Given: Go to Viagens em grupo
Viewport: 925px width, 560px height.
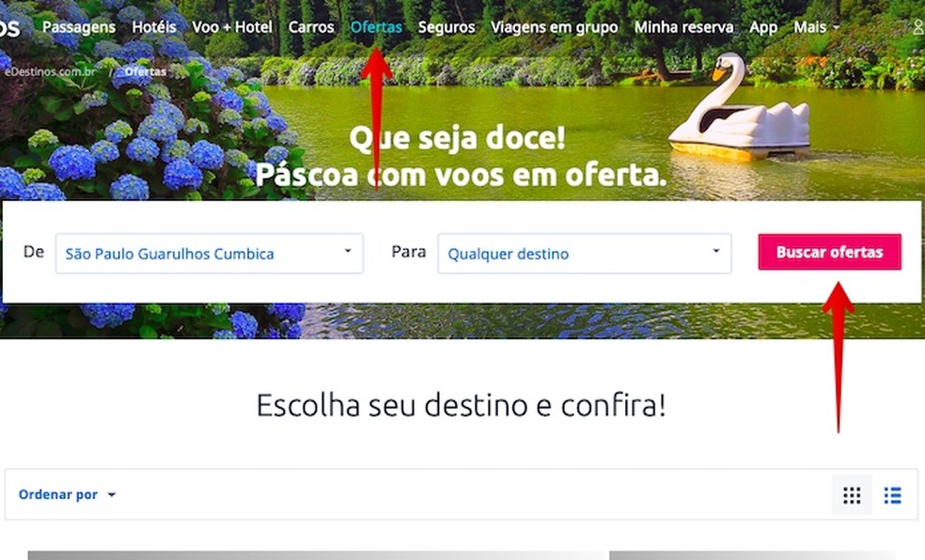Looking at the screenshot, I should point(555,27).
